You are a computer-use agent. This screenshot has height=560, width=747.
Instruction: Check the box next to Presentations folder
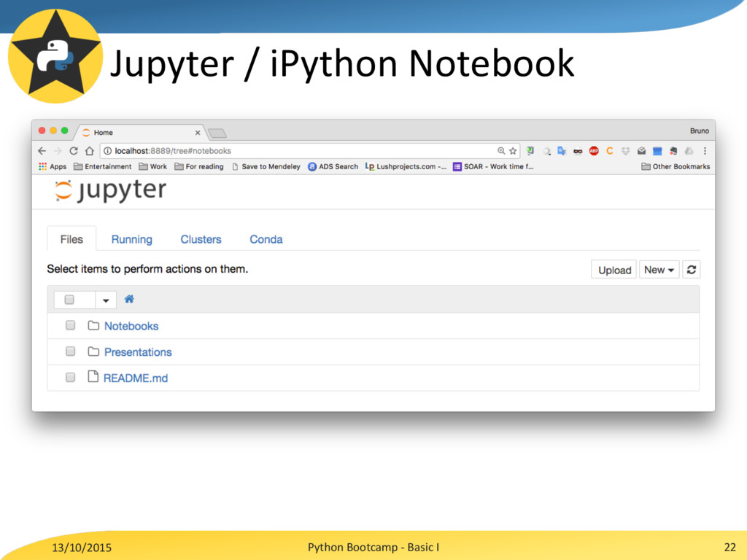(x=71, y=351)
